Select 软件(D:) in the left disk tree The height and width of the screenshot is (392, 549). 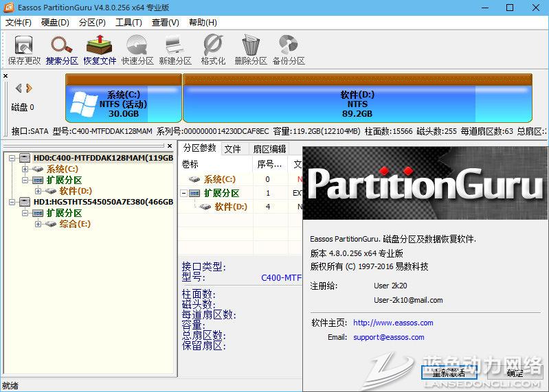pyautogui.click(x=76, y=191)
